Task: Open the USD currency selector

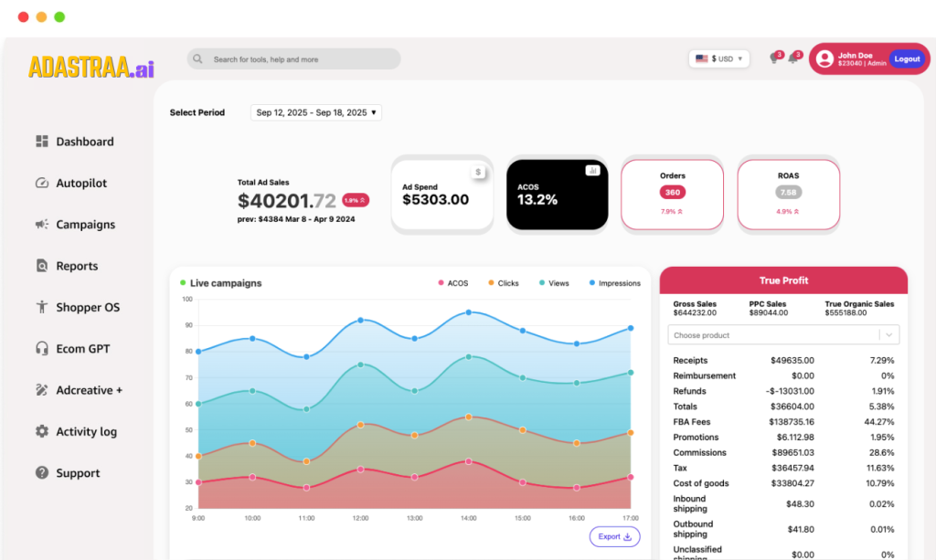Action: click(x=719, y=58)
